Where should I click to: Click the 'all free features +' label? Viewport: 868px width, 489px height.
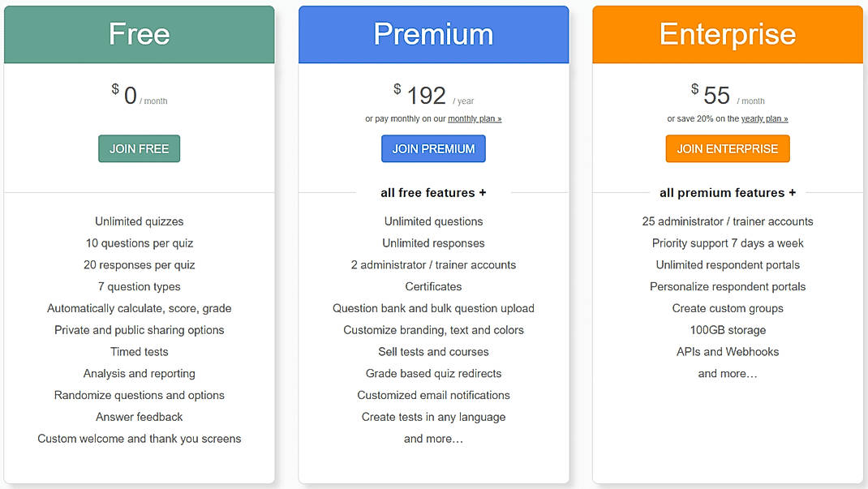pyautogui.click(x=433, y=192)
